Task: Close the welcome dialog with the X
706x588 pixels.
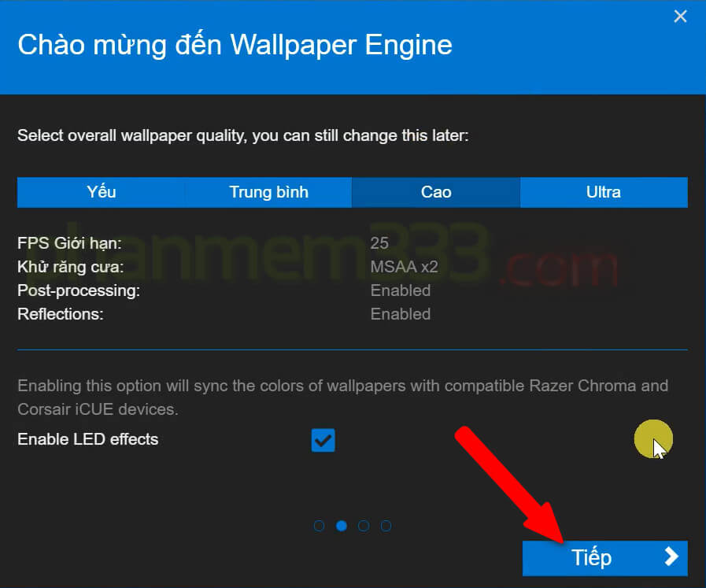Action: [680, 17]
